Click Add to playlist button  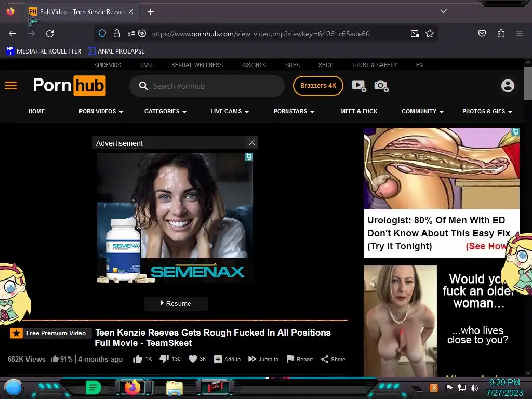228,359
